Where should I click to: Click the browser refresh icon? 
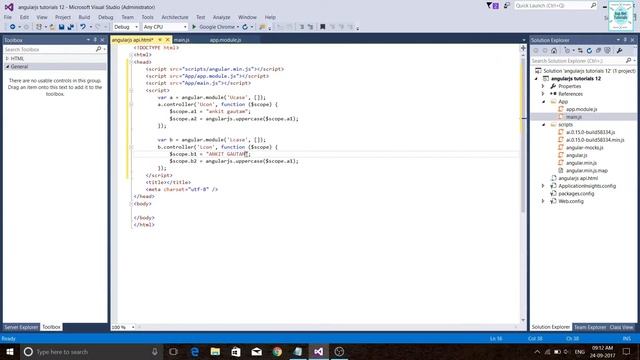pyautogui.click(x=245, y=27)
